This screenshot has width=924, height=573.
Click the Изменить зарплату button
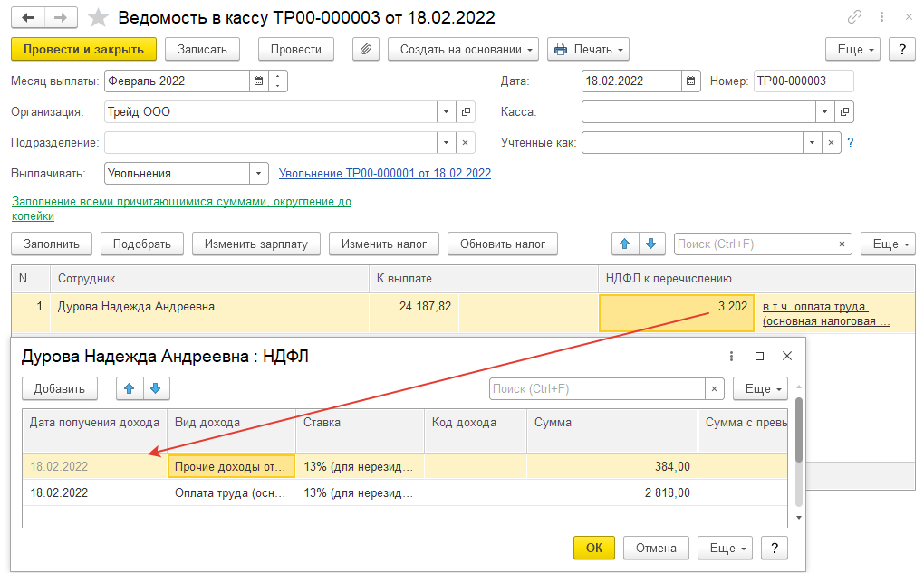(255, 244)
